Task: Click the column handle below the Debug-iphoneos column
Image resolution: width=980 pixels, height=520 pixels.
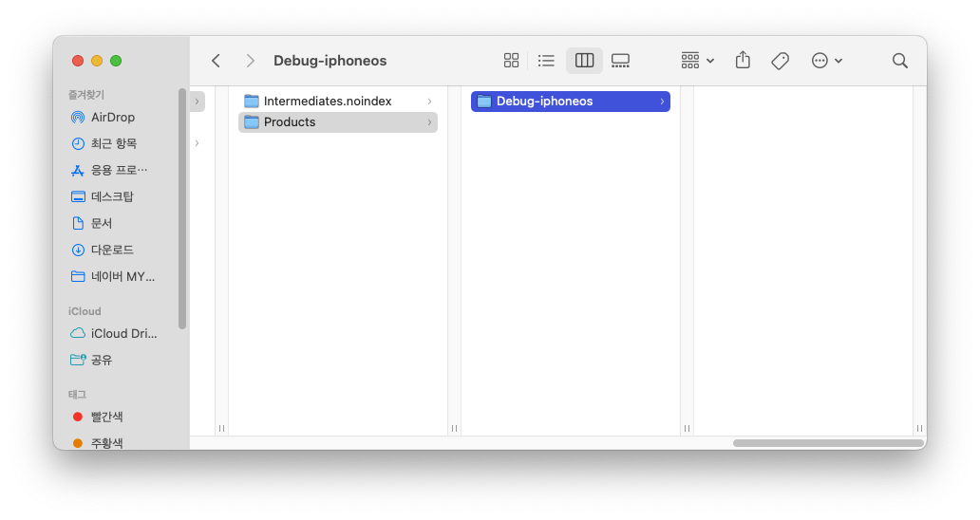Action: click(x=687, y=428)
